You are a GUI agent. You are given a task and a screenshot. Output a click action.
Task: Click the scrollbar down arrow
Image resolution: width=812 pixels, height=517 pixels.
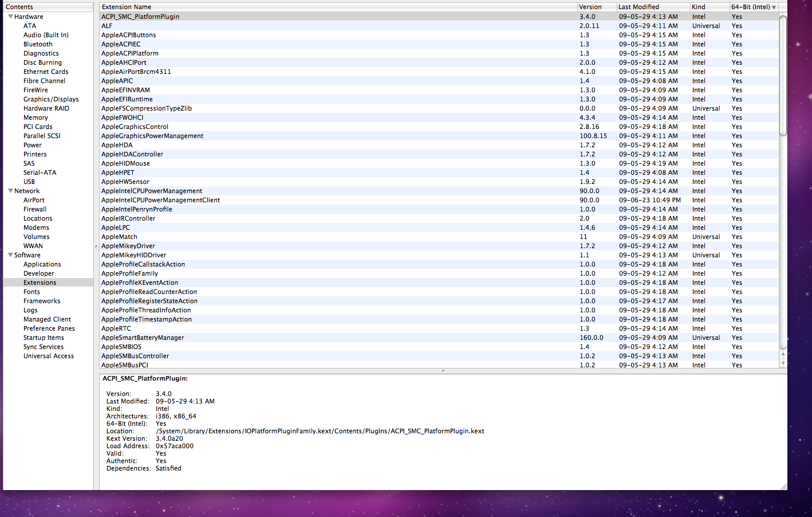coord(783,363)
